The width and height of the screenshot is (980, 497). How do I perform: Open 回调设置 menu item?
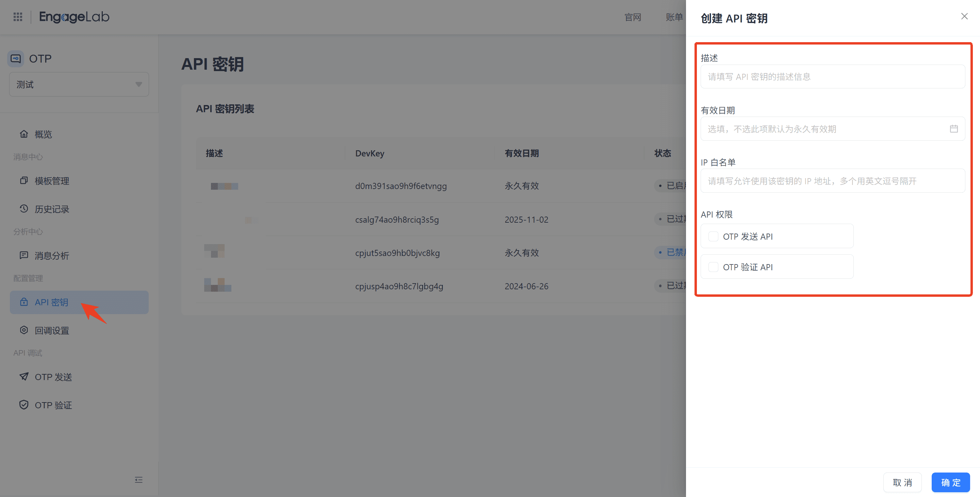pyautogui.click(x=52, y=330)
